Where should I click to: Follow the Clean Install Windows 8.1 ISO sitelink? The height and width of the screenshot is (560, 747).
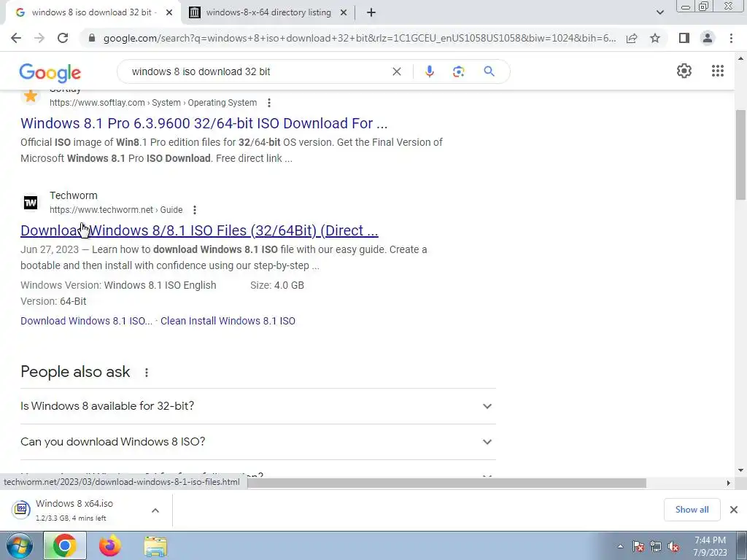point(228,321)
